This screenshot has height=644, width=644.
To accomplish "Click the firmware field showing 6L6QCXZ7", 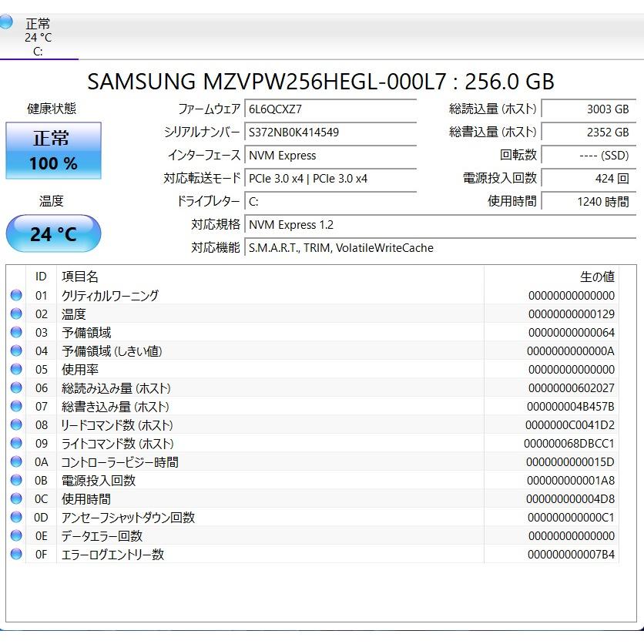I will [331, 109].
